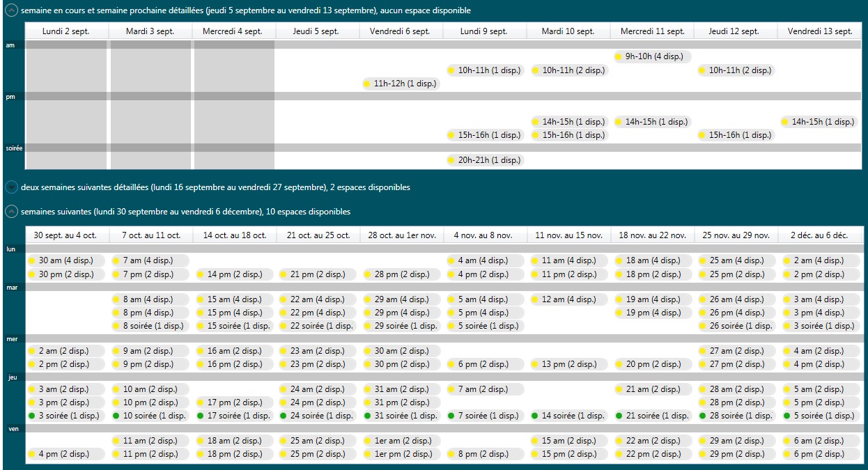Select the 22 soirée (1 disp.) slot

coord(317,326)
